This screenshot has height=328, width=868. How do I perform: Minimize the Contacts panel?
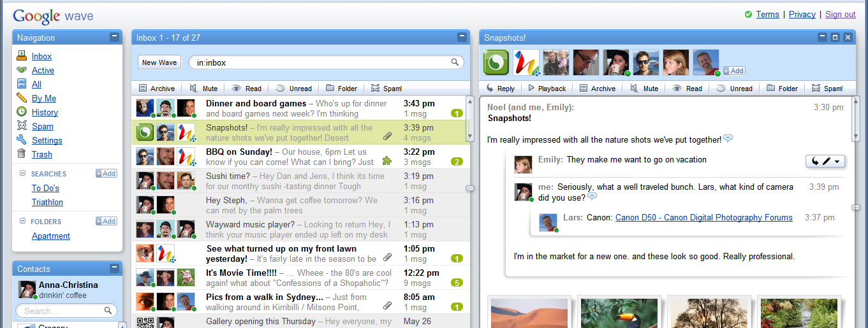[114, 268]
